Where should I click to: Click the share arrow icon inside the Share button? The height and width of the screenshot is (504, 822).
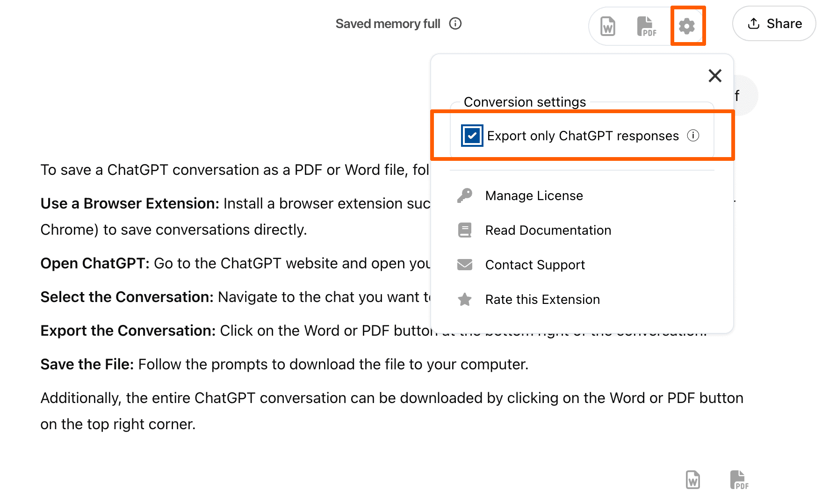point(754,23)
